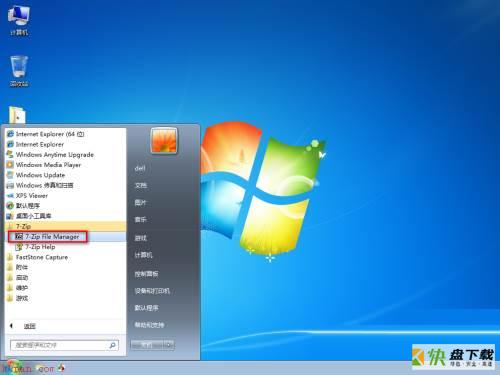Open Windows 传真和扫描 (Fax and Scan)
500x375 pixels.
coord(40,185)
